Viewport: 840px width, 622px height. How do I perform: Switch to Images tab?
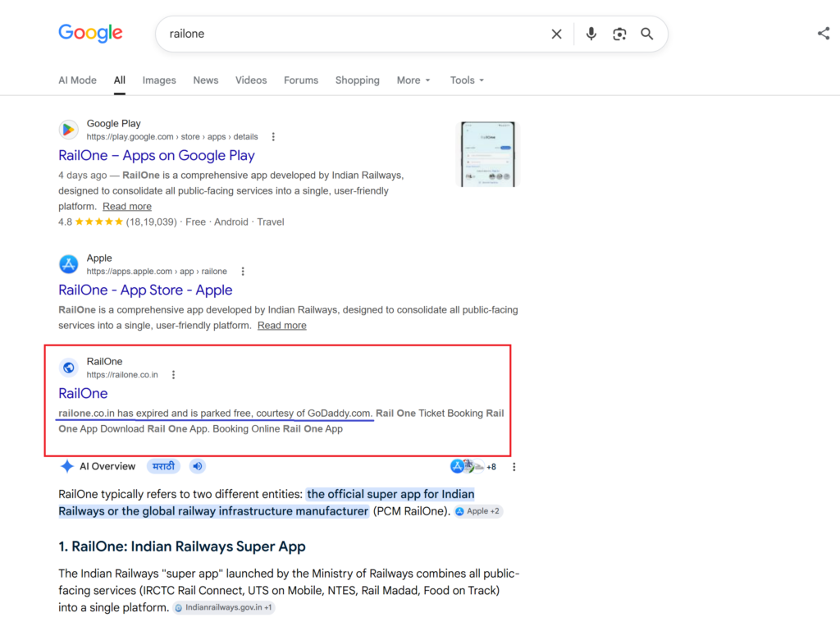click(159, 80)
